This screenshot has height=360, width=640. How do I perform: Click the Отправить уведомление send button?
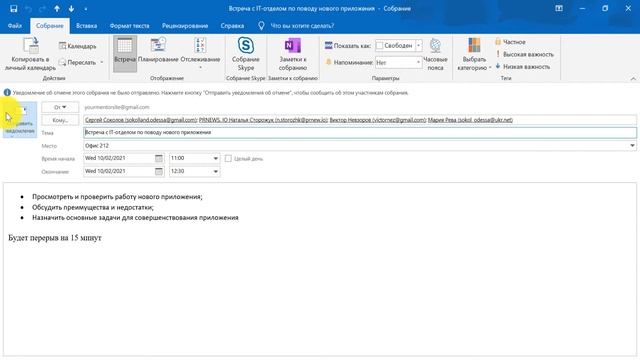(20, 120)
